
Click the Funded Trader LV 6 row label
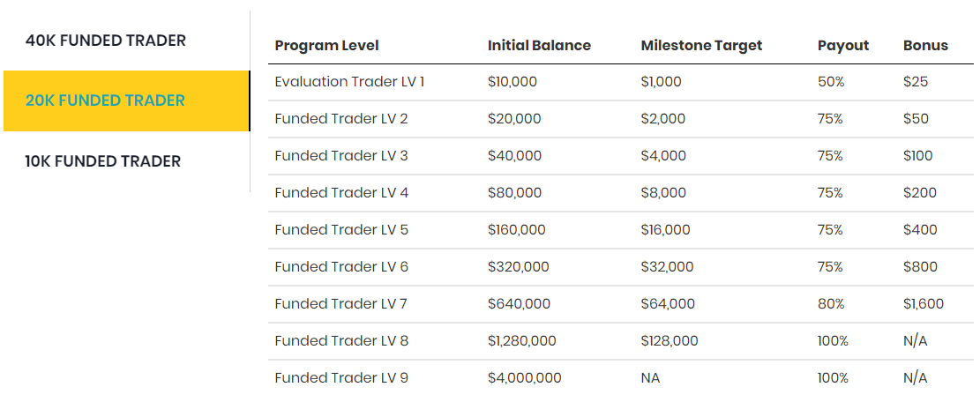pos(341,267)
